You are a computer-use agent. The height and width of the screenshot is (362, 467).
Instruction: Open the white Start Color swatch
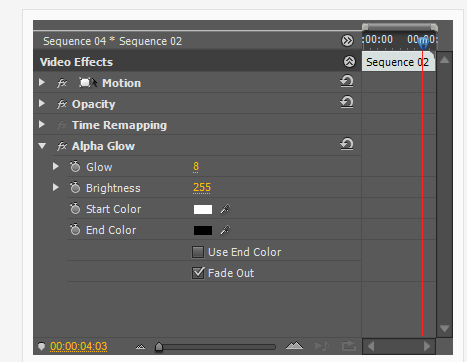[x=203, y=209]
